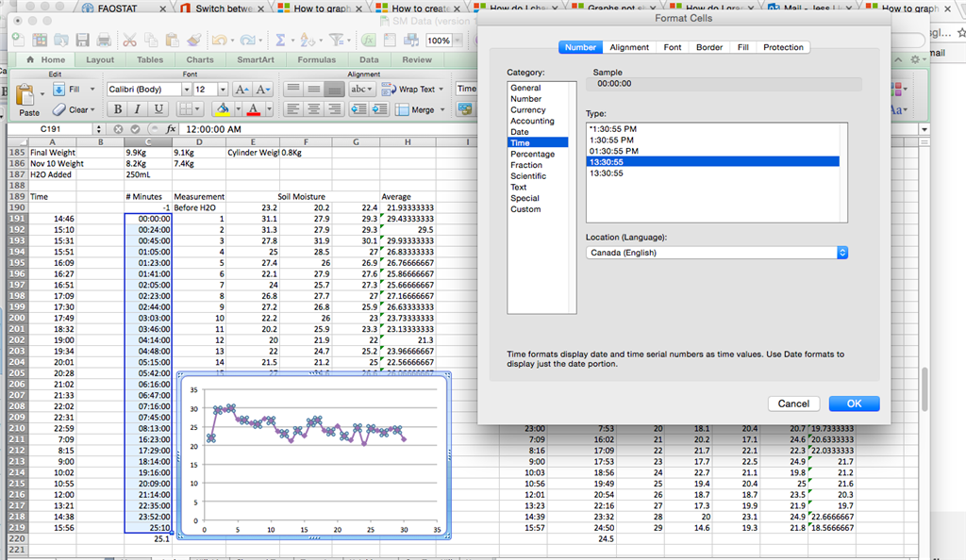Click the Merge cells button
The height and width of the screenshot is (560, 966).
click(420, 109)
